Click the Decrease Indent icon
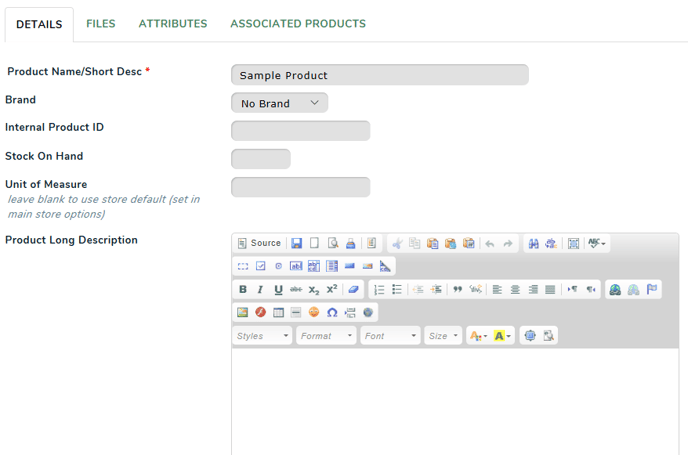688x455 pixels. point(418,290)
